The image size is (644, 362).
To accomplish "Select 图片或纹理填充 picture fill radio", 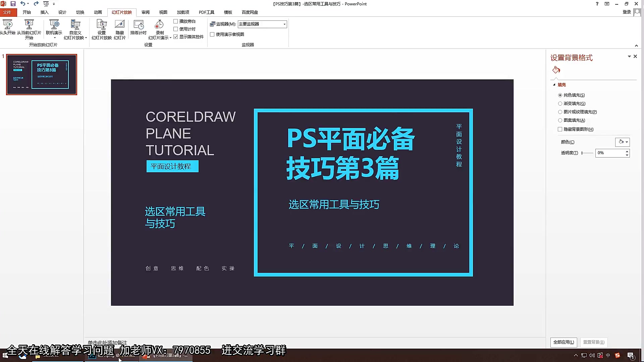I will (x=560, y=112).
